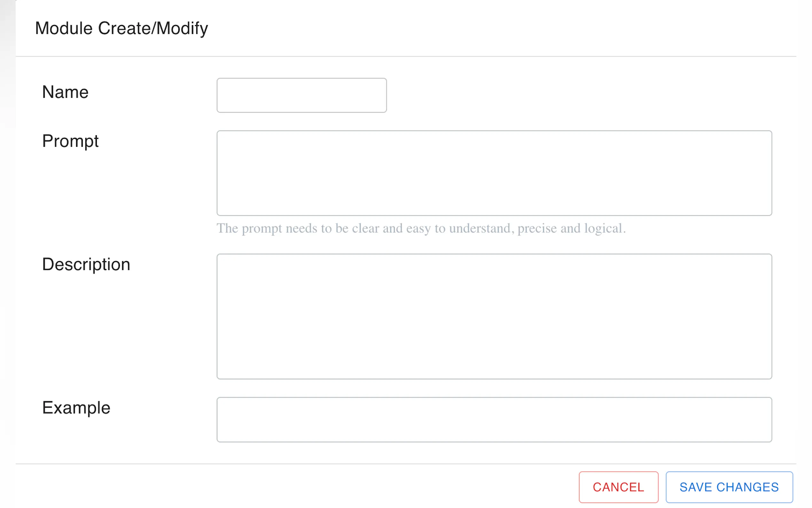Viewport: 812px width, 508px height.
Task: Put cursor in the Description entry area
Action: pyautogui.click(x=494, y=316)
